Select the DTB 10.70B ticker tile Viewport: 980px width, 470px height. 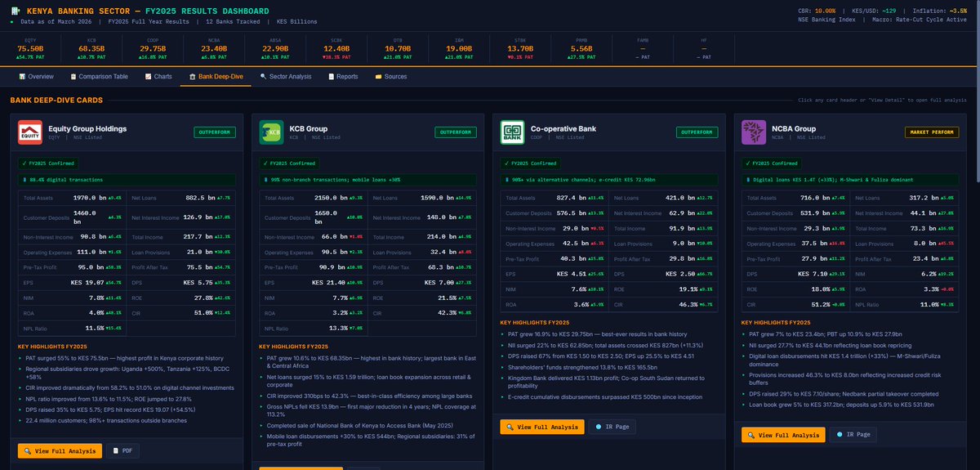click(x=398, y=48)
